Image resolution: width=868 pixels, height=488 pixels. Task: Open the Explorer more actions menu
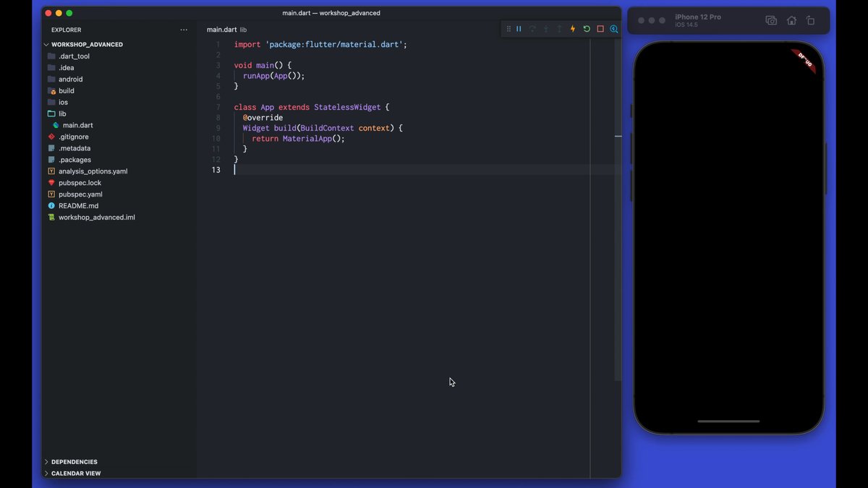(184, 30)
